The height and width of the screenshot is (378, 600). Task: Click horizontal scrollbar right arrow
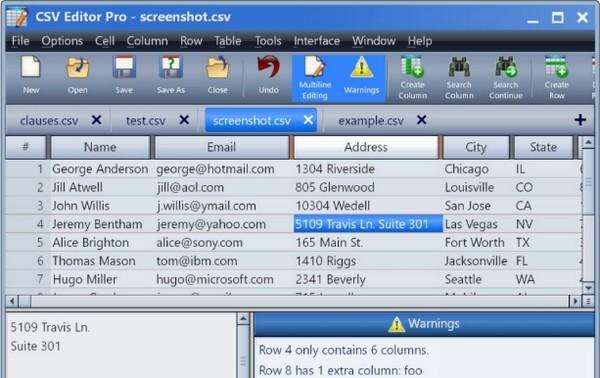575,301
